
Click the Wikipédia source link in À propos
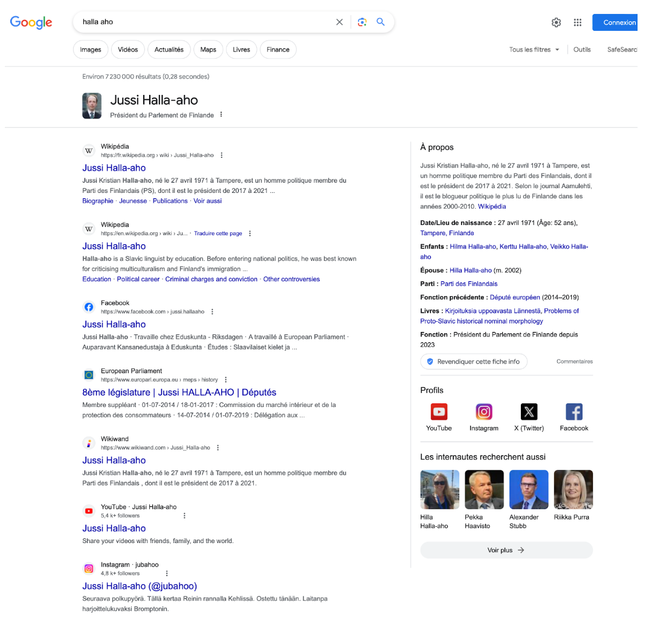pos(491,207)
